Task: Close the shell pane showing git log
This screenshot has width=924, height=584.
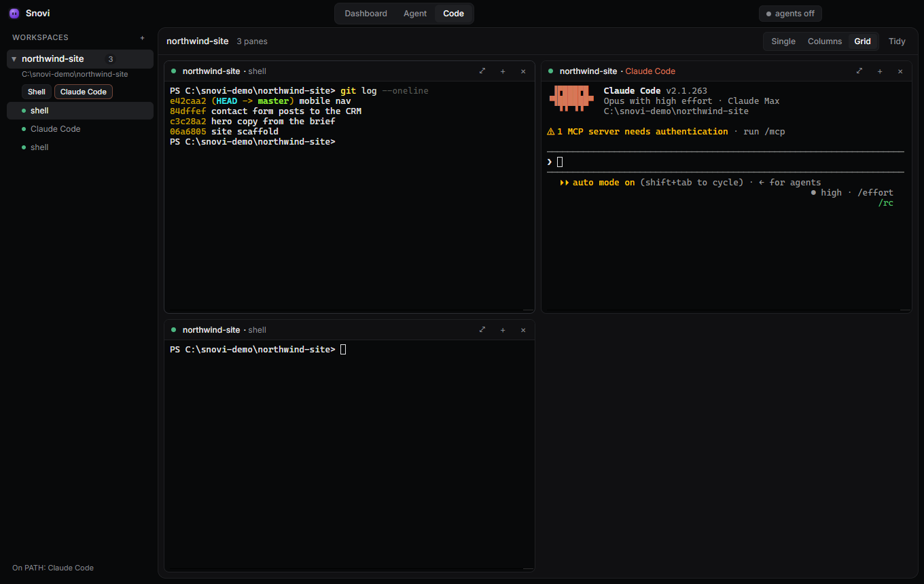Action: point(523,71)
